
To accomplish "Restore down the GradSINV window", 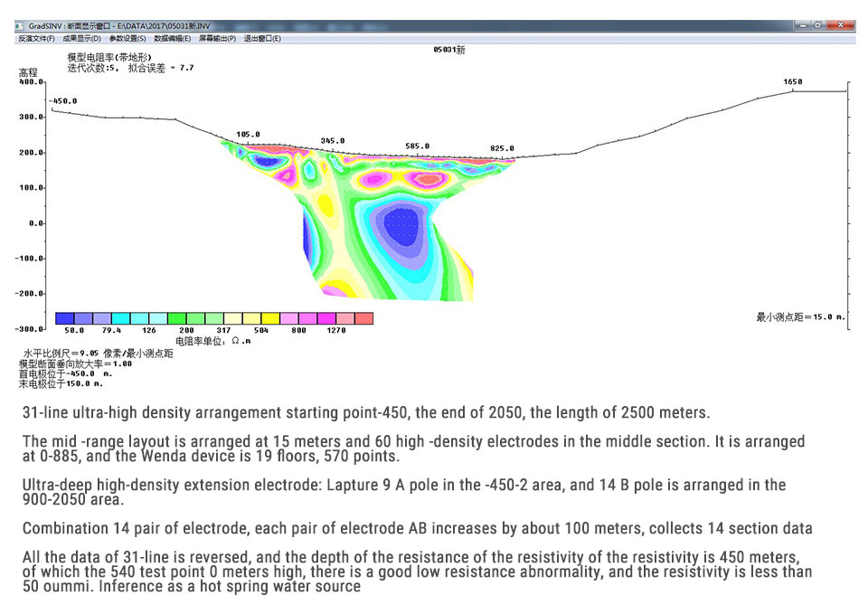I will tap(817, 25).
